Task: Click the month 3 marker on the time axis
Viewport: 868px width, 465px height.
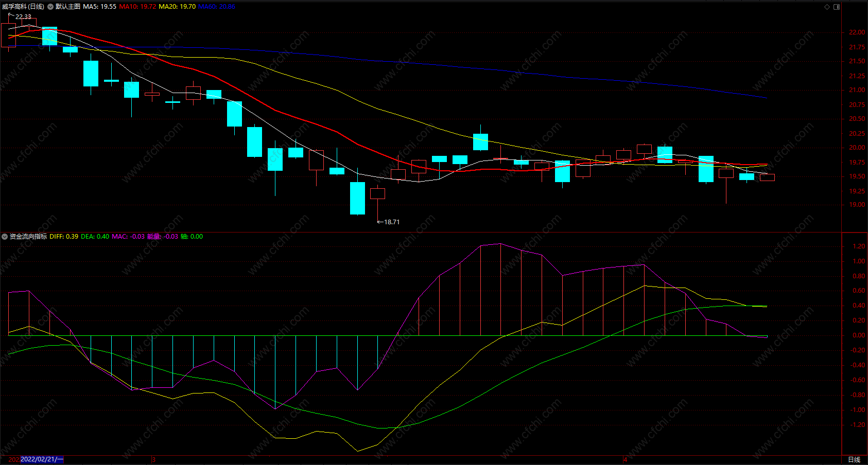Action: click(x=153, y=459)
